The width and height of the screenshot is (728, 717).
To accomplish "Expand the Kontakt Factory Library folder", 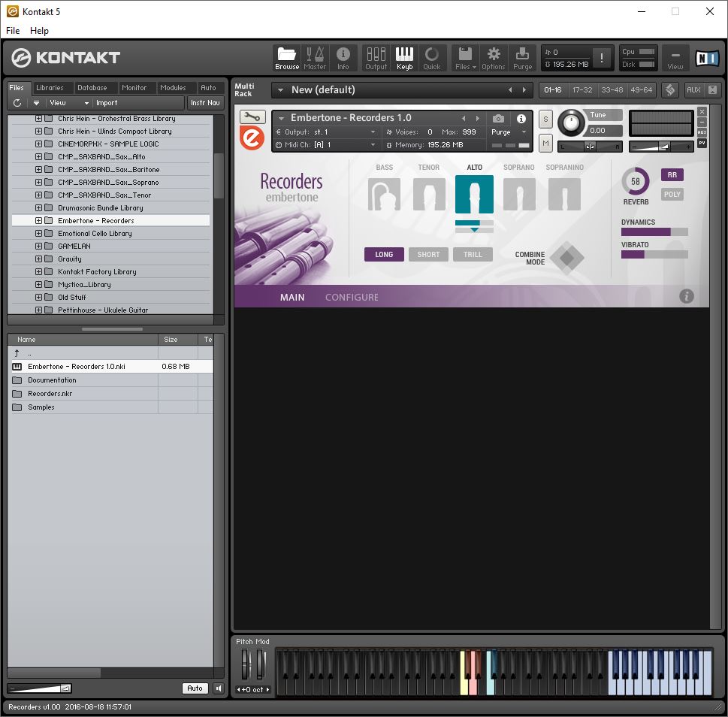I will (x=38, y=271).
